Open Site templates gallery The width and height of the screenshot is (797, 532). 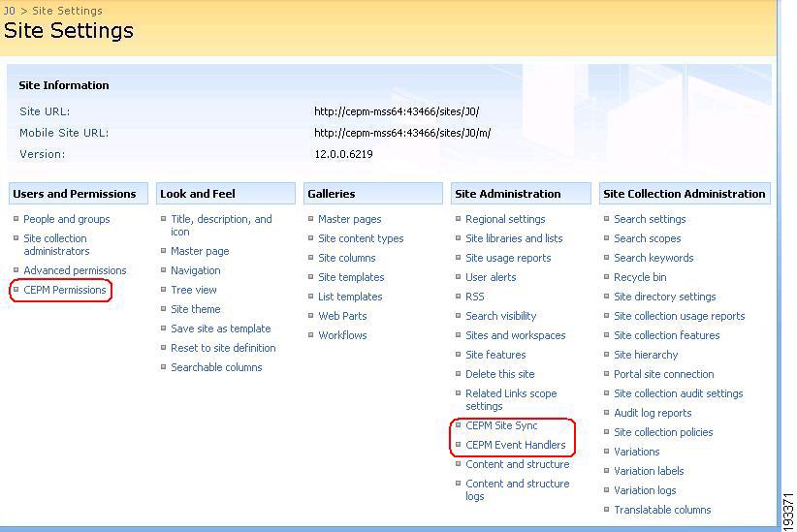coord(351,277)
